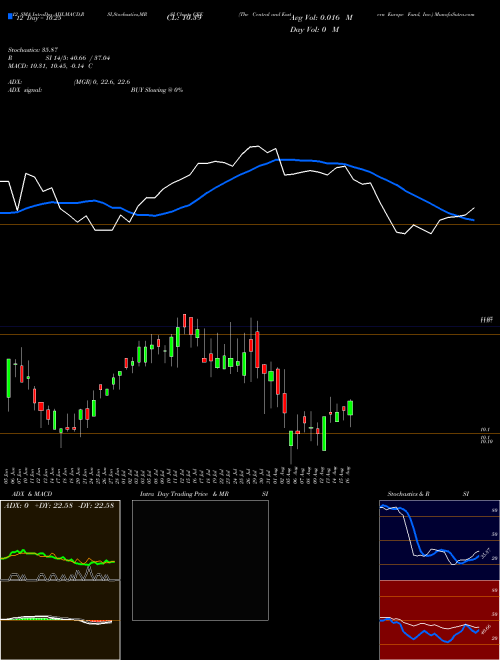Viewport: 500px width, 660px height.
Task: Click the 'ADX signal:' label
Action: coord(25,90)
